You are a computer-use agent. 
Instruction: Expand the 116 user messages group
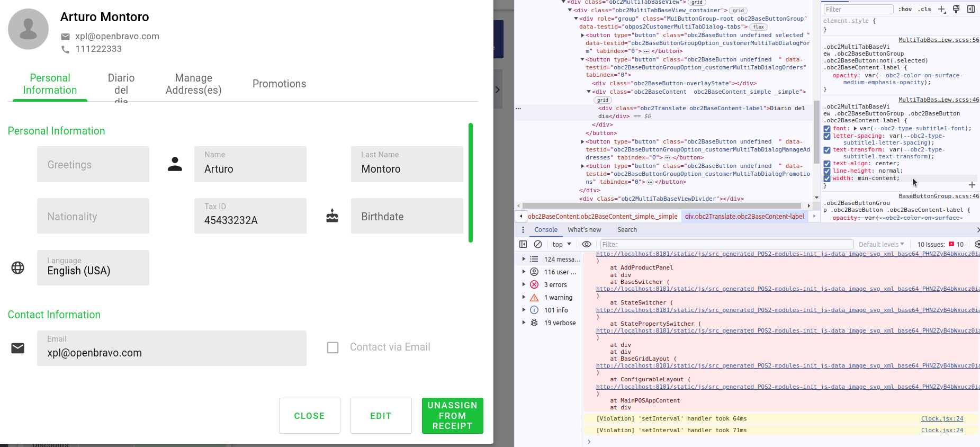pyautogui.click(x=524, y=272)
